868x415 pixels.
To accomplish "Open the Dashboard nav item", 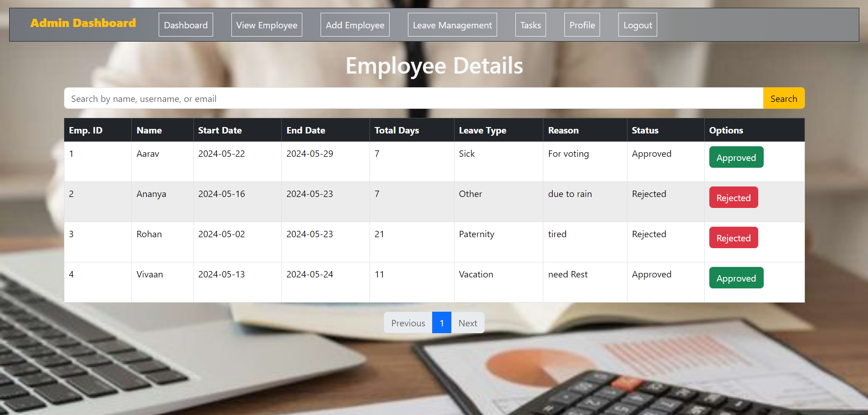I will 186,25.
